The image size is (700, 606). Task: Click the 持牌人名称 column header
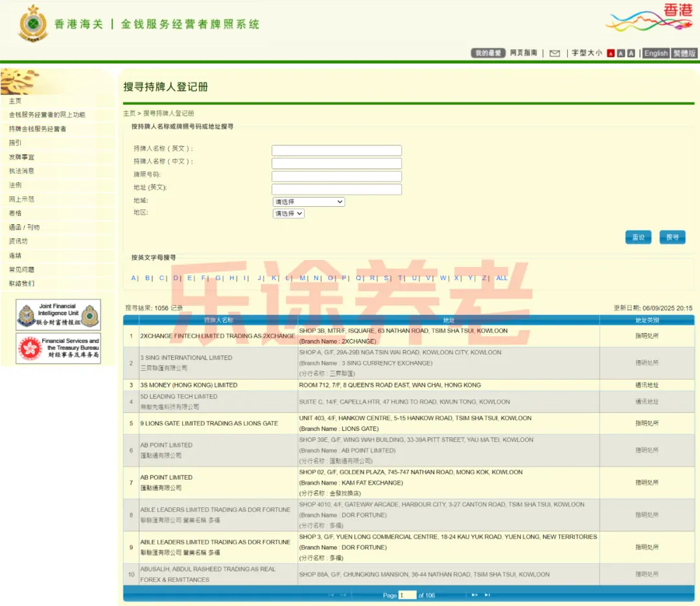218,320
